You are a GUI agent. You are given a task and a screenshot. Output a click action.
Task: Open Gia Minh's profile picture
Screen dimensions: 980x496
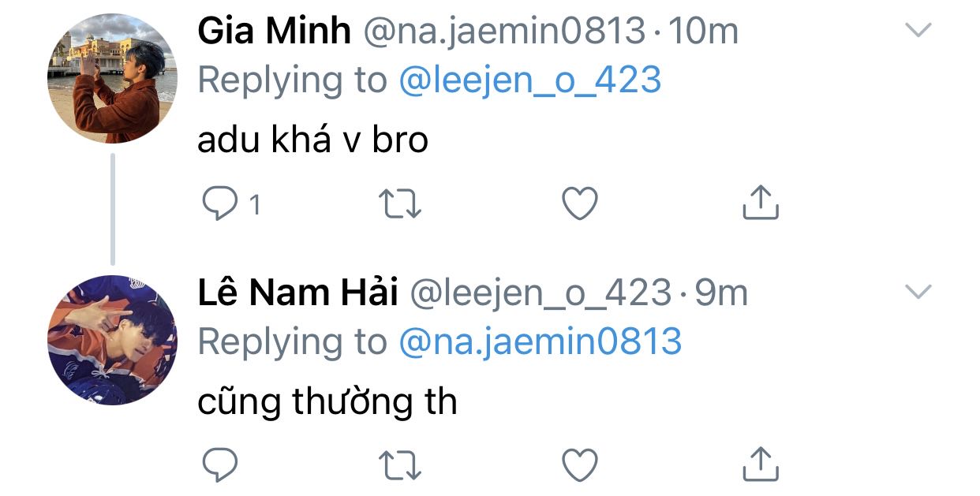(x=112, y=77)
